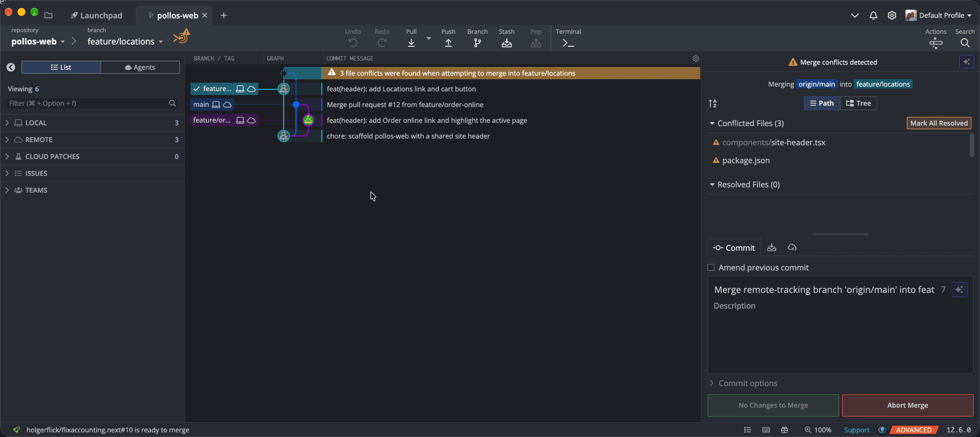Viewport: 980px width, 437px height.
Task: Click the Pop stash icon
Action: pyautogui.click(x=536, y=43)
